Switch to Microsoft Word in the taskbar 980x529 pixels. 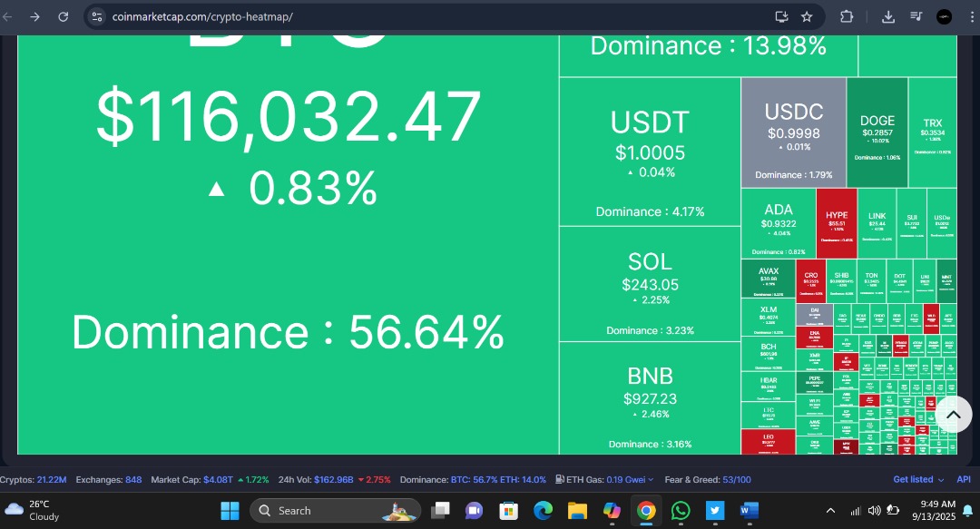[749, 511]
